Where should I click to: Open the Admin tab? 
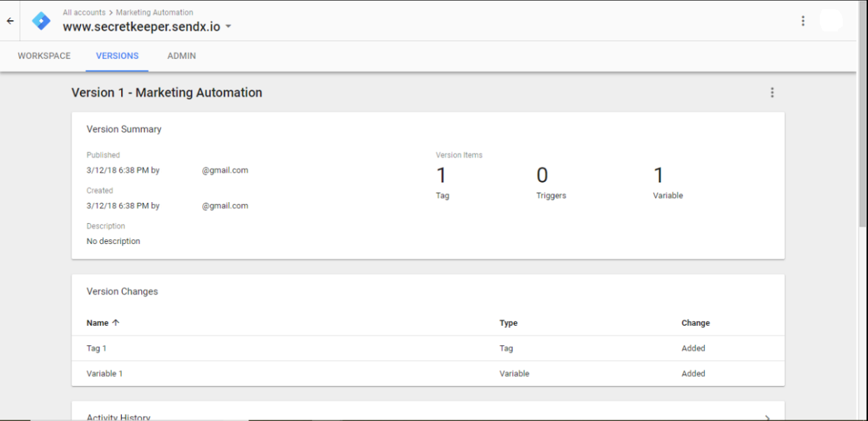click(x=181, y=56)
